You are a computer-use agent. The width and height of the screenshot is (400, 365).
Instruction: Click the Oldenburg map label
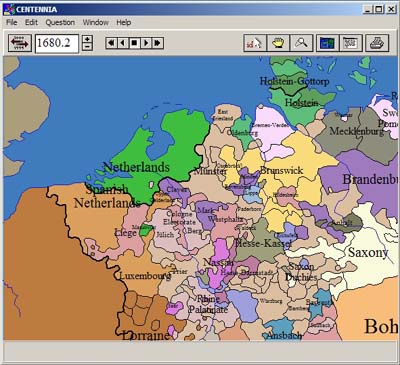242,133
